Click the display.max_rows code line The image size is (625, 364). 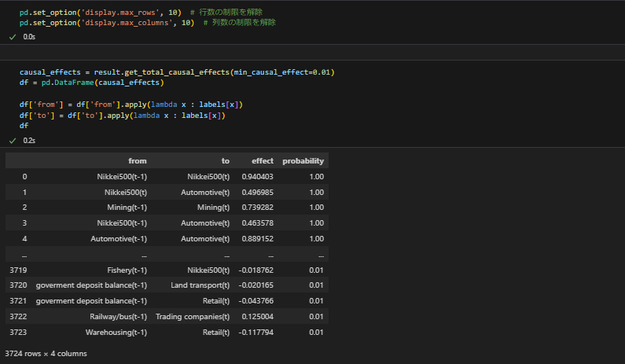(104, 13)
